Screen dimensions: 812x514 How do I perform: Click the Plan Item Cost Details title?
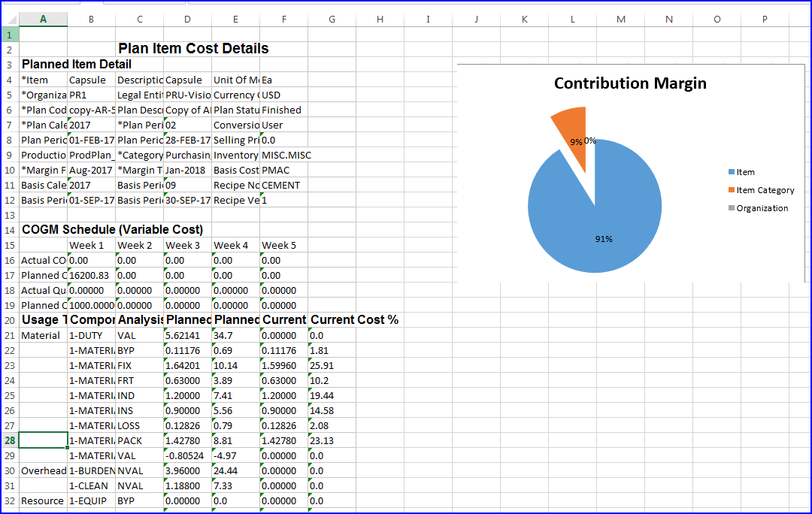click(193, 49)
